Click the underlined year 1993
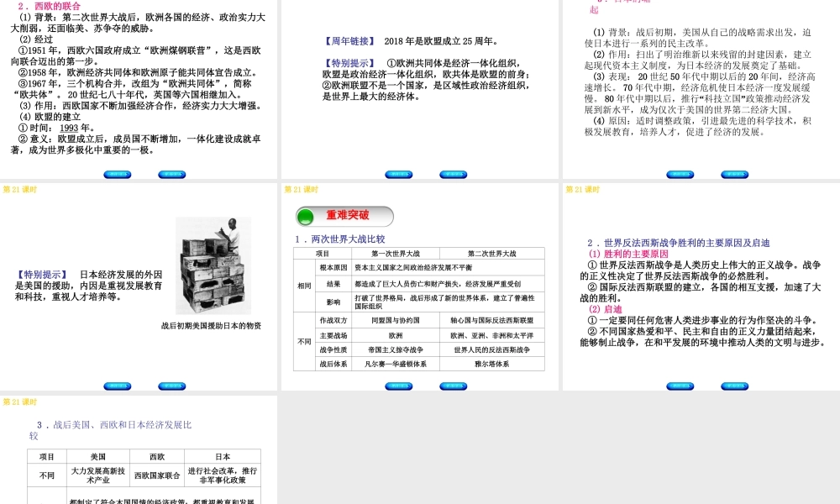 point(69,128)
